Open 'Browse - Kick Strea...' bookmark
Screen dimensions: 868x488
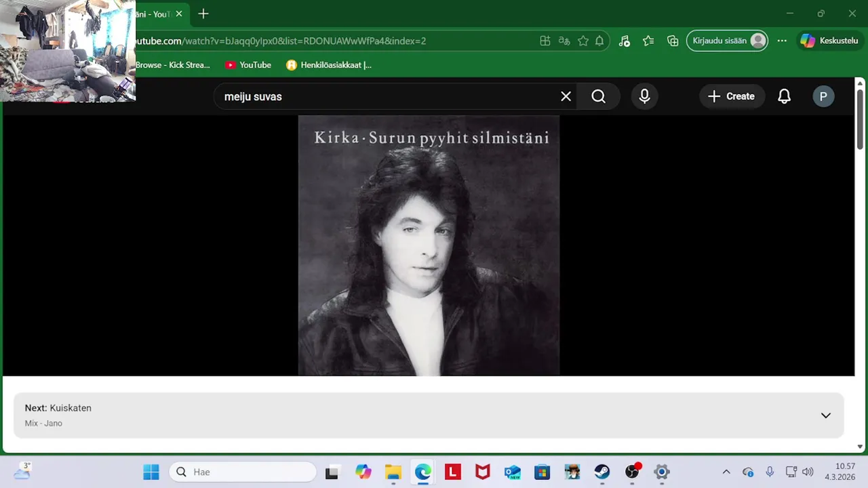pos(173,65)
